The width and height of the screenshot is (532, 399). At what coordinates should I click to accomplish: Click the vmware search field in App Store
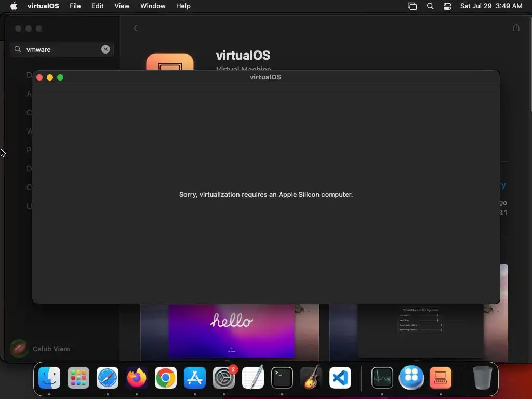pyautogui.click(x=62, y=49)
